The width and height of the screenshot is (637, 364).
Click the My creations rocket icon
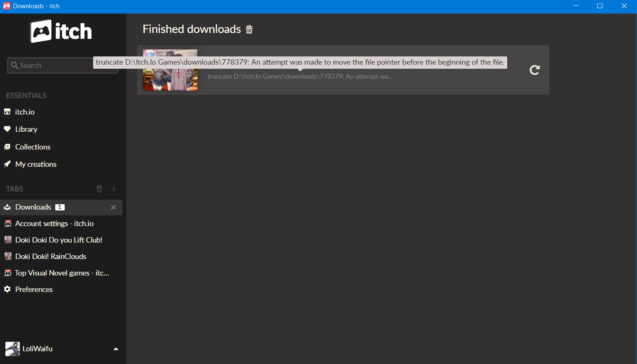[x=7, y=164]
